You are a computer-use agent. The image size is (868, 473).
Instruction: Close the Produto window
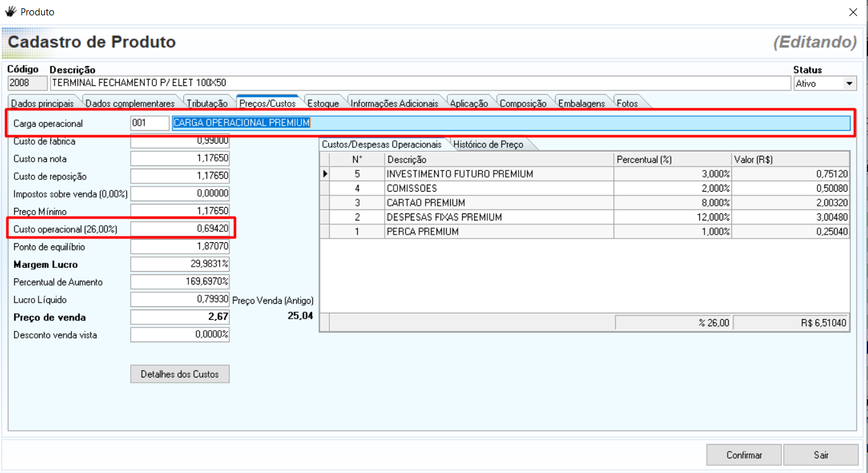click(x=853, y=12)
